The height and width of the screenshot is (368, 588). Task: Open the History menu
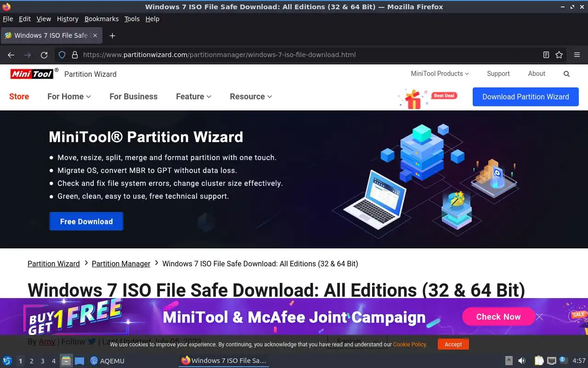tap(68, 19)
